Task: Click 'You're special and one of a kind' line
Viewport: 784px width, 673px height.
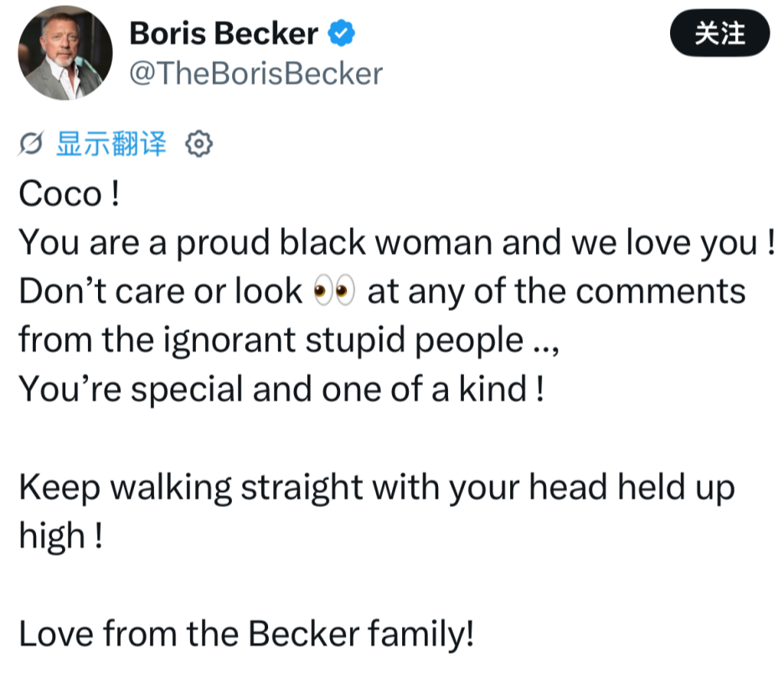Action: (x=281, y=389)
